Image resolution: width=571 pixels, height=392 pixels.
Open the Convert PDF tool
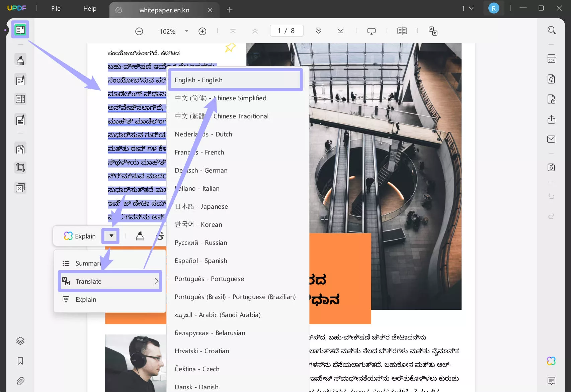click(x=551, y=79)
